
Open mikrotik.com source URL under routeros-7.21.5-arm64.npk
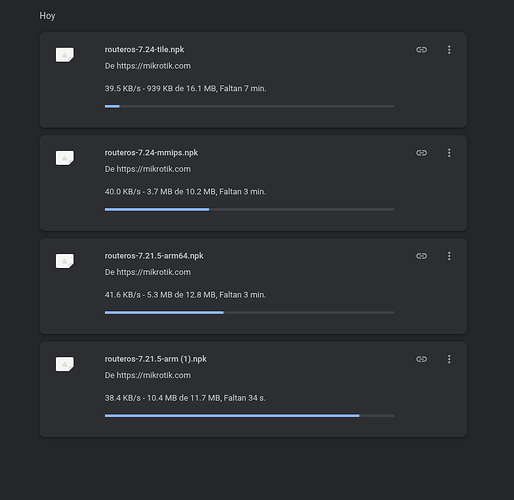[x=154, y=272]
